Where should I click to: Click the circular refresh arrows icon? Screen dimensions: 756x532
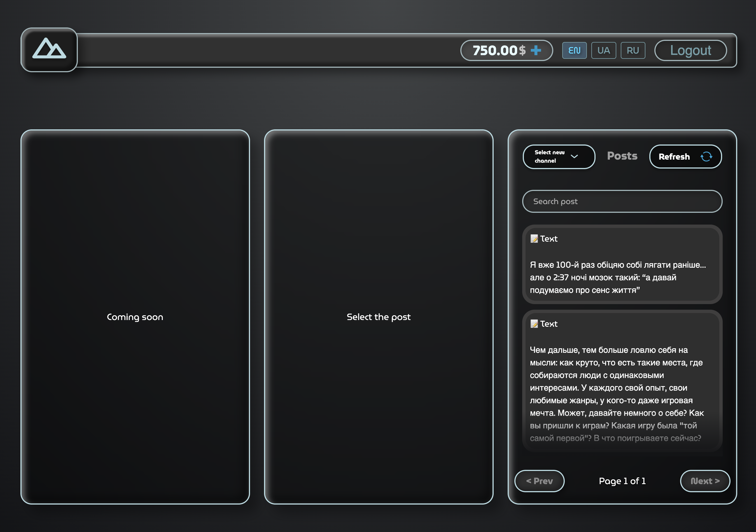[x=706, y=157]
